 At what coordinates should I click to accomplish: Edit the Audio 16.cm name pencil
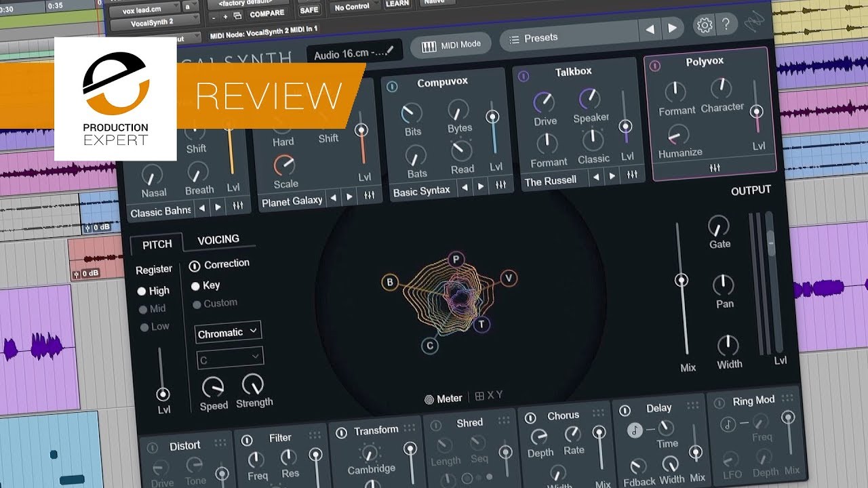(390, 50)
